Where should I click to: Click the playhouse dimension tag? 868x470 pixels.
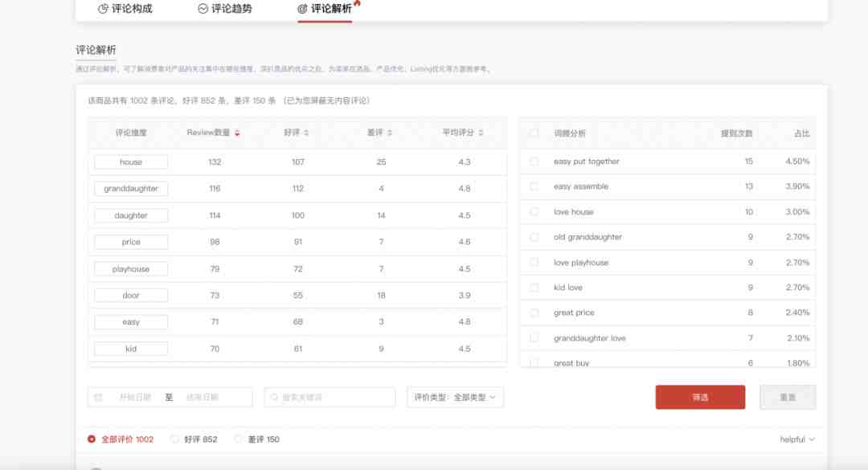(131, 269)
